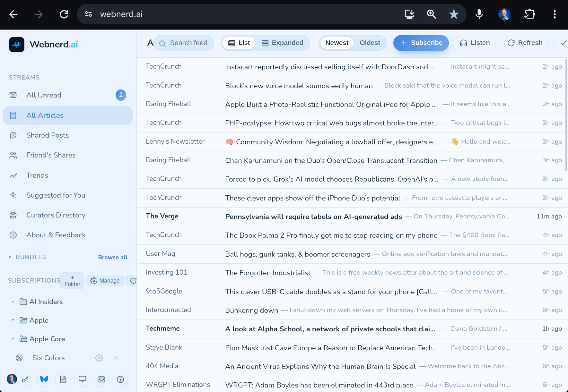Image resolution: width=568 pixels, height=392 pixels.
Task: Open the 'Bunkering down' article from Interconnected
Action: [x=353, y=310]
